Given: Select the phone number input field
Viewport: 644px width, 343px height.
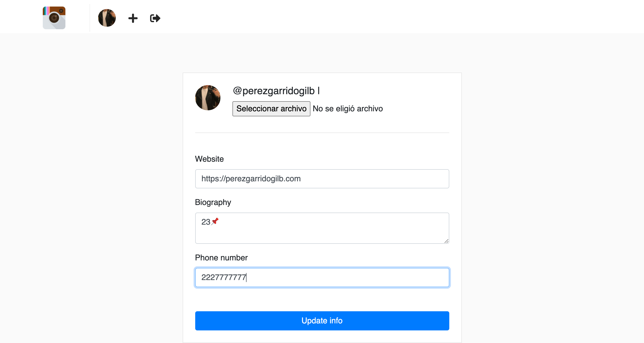Looking at the screenshot, I should [322, 277].
